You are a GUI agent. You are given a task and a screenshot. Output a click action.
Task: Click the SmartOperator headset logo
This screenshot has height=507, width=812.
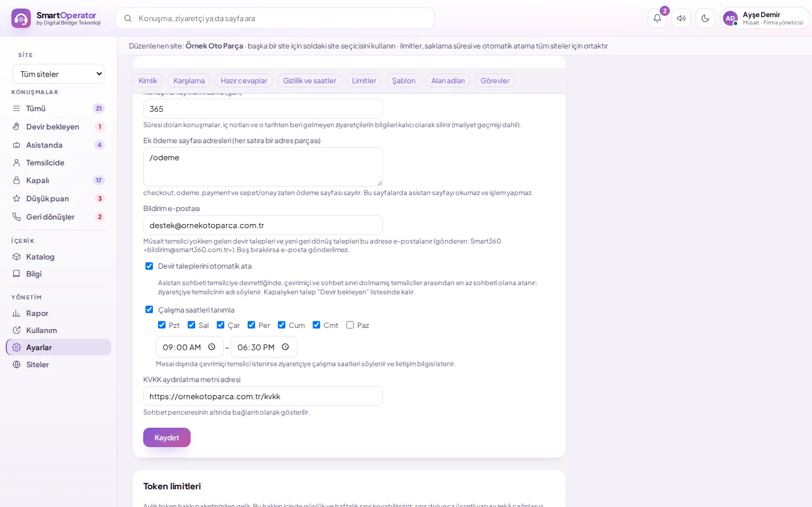pyautogui.click(x=21, y=18)
